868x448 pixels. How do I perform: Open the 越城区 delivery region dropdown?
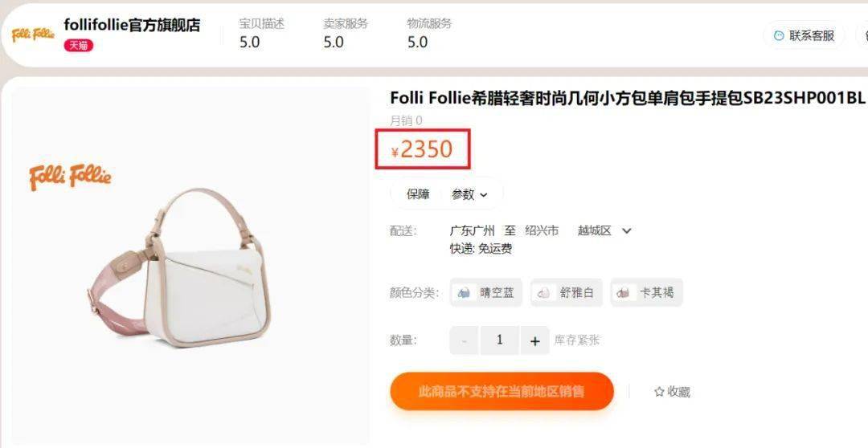tap(604, 230)
